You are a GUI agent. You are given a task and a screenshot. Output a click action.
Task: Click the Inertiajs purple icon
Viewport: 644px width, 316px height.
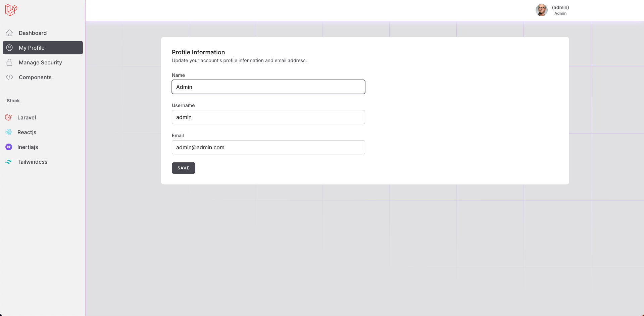pyautogui.click(x=9, y=147)
